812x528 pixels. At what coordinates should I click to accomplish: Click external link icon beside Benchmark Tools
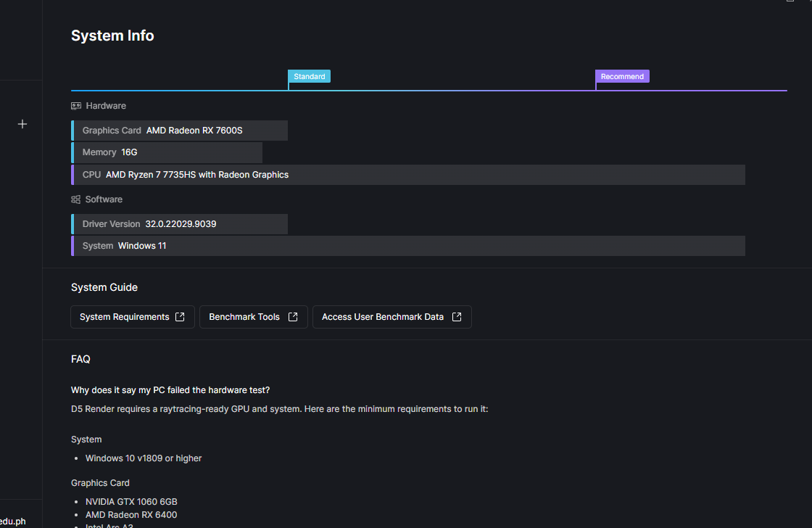[x=293, y=317]
